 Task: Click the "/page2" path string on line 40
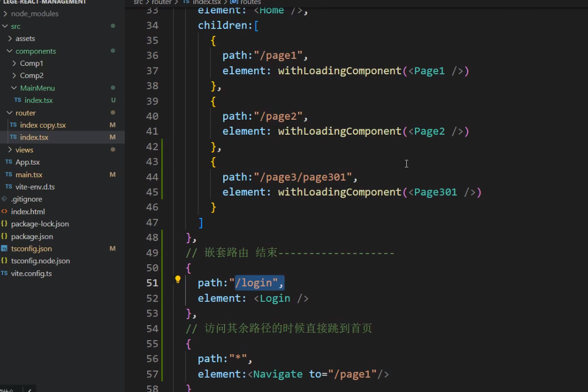(278, 116)
